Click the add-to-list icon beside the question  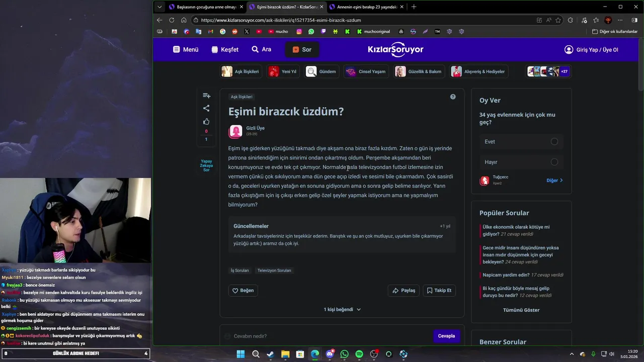[206, 96]
